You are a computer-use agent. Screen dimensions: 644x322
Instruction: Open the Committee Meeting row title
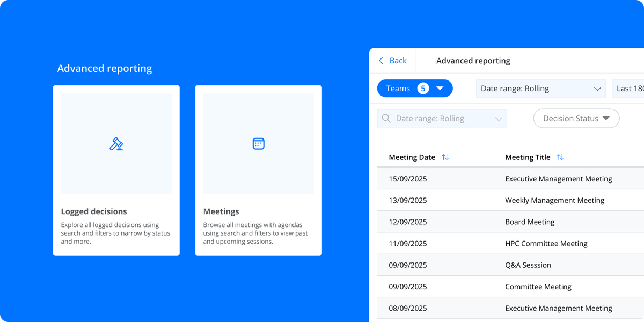tap(538, 287)
